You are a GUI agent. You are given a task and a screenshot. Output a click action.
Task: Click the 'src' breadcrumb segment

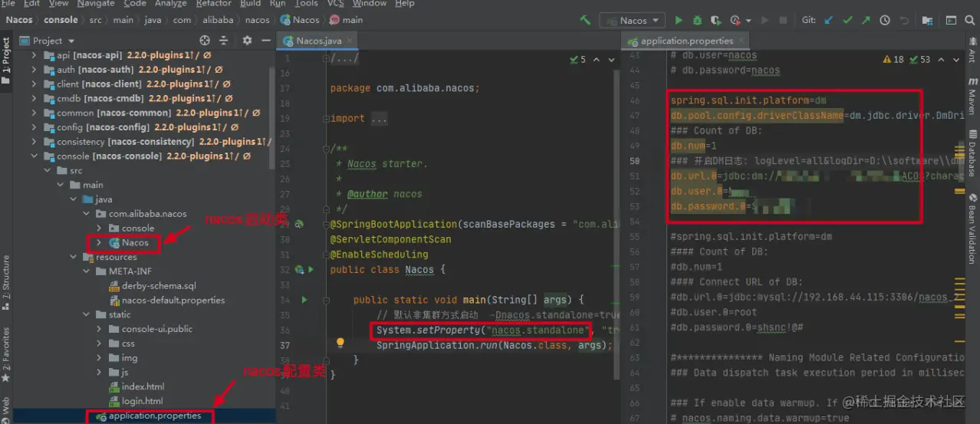[96, 20]
